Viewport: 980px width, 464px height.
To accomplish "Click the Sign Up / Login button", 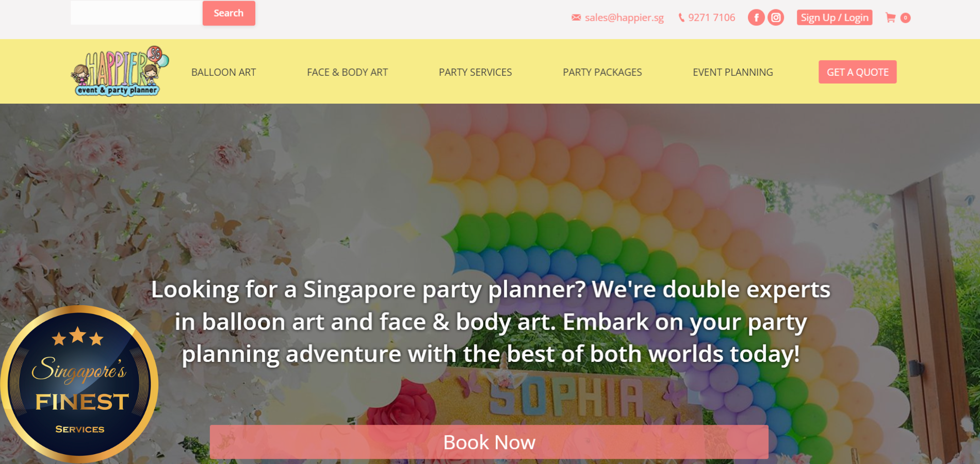I will click(834, 18).
